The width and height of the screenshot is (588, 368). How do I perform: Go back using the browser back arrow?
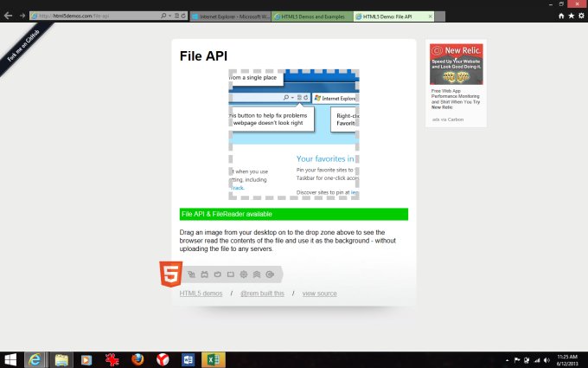click(x=8, y=16)
